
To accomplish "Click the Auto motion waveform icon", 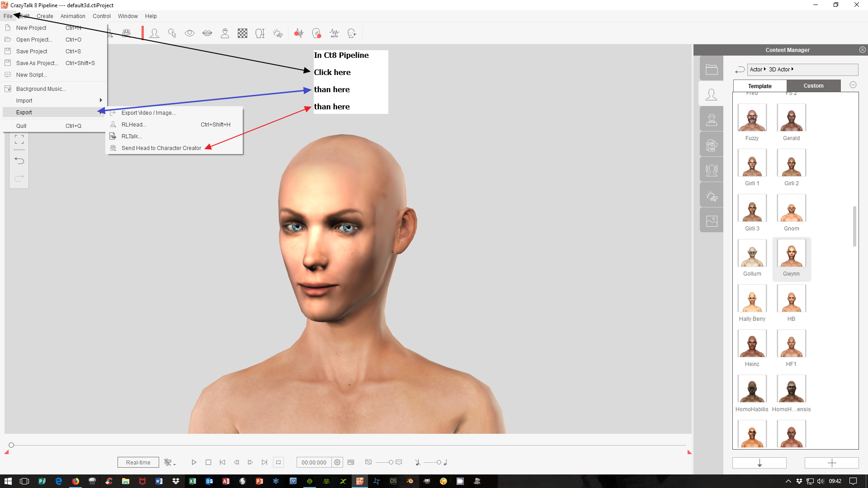I will (x=334, y=33).
